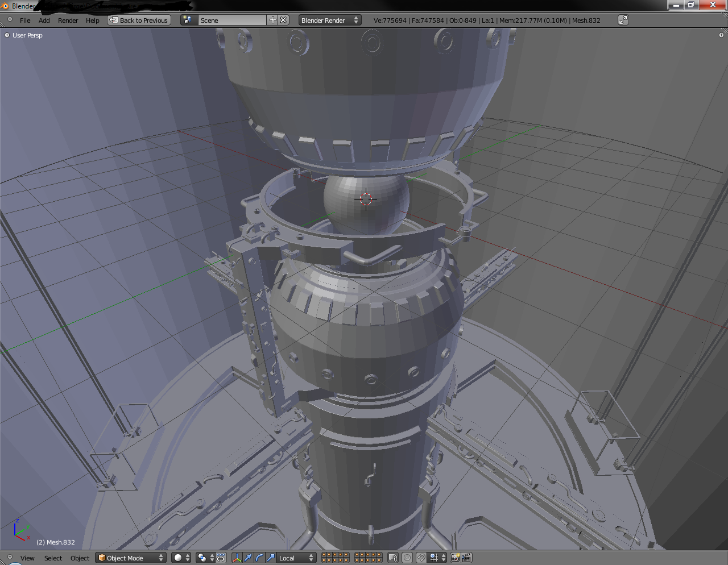Click the OpenGL render animation clapper icon
The image size is (728, 565).
467,558
